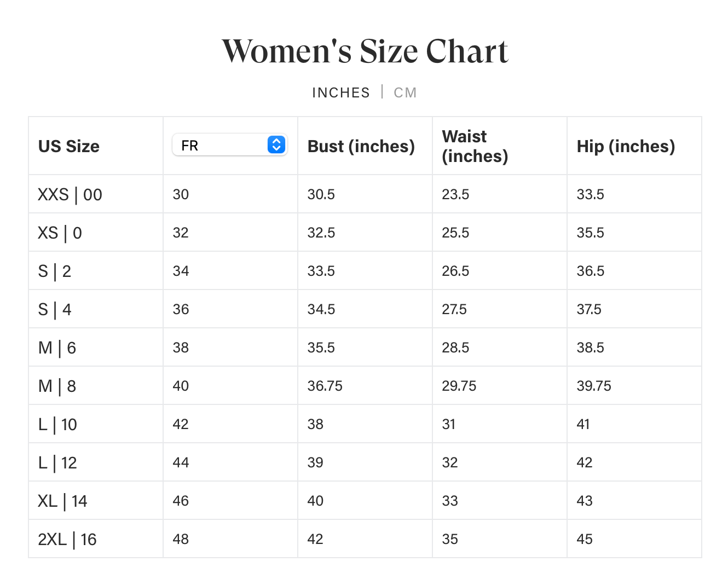The height and width of the screenshot is (579, 728).
Task: Click the blue dropdown arrows icon
Action: pyautogui.click(x=276, y=144)
